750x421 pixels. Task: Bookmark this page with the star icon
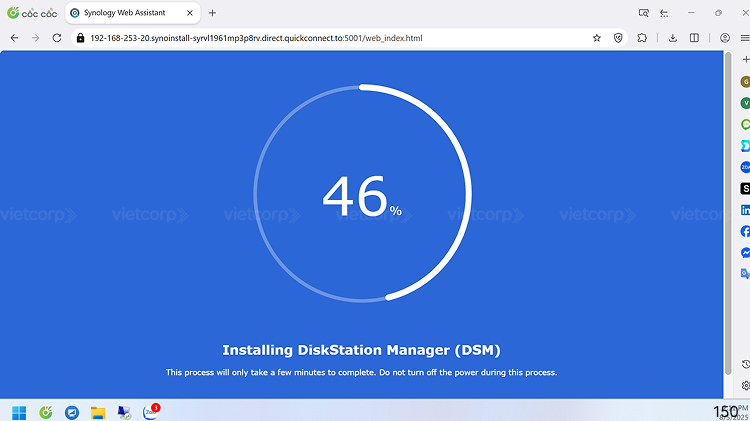(x=597, y=37)
